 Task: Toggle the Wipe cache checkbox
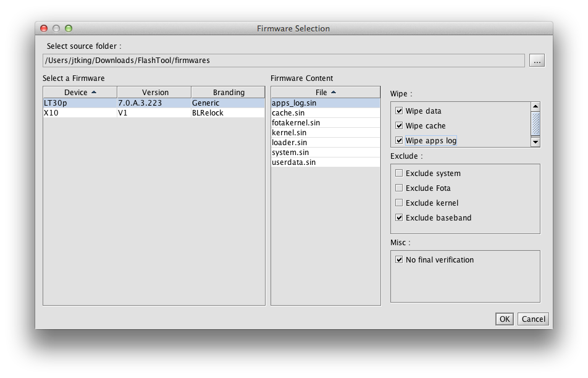pos(399,125)
